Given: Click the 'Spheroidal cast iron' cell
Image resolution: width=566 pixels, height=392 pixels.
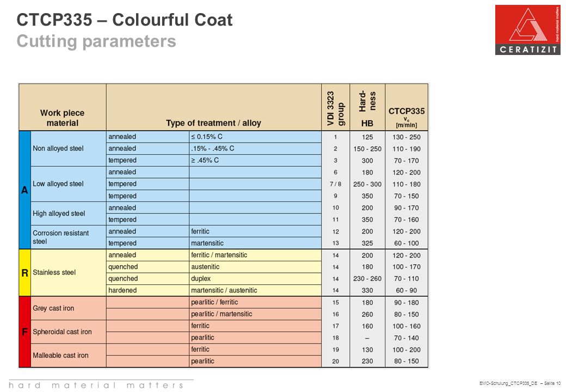Looking at the screenshot, I should (x=69, y=332).
